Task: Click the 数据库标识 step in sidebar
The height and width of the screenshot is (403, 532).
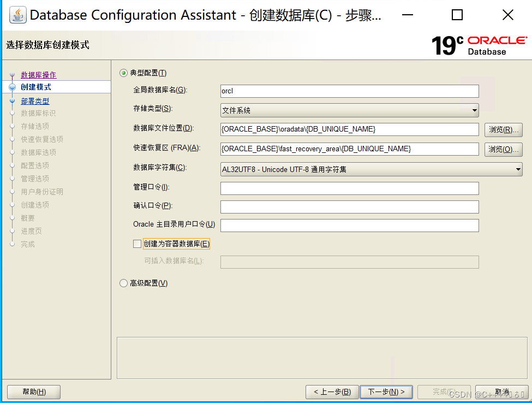Action: 38,113
